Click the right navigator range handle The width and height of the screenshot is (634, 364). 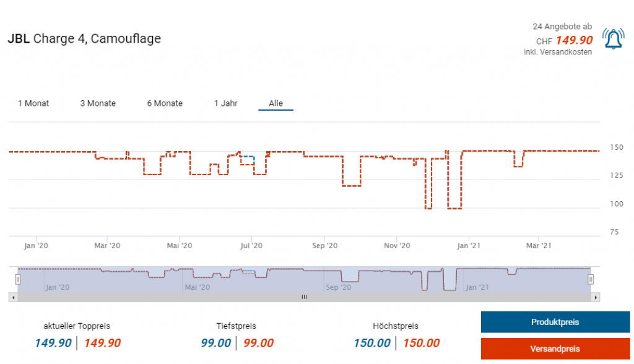point(591,279)
